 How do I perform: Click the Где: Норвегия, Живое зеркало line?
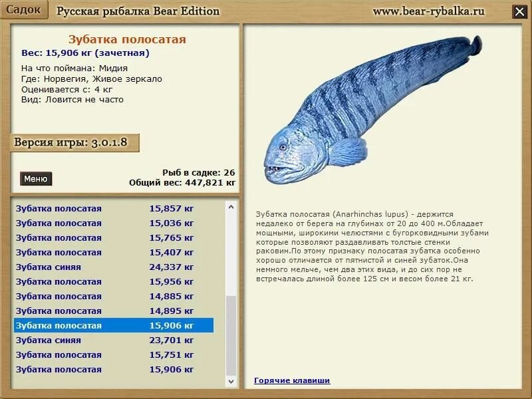pos(92,78)
